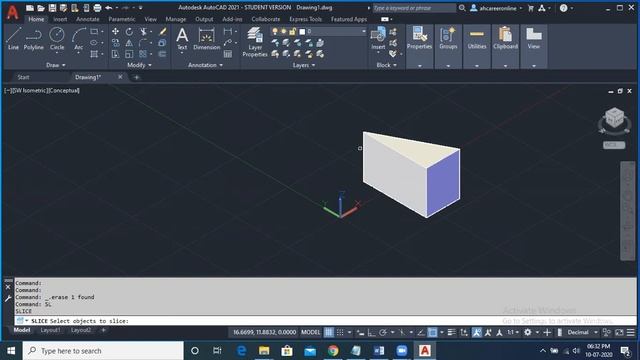Click the keyword search box in title bar
This screenshot has width=640, height=360.
(414, 8)
